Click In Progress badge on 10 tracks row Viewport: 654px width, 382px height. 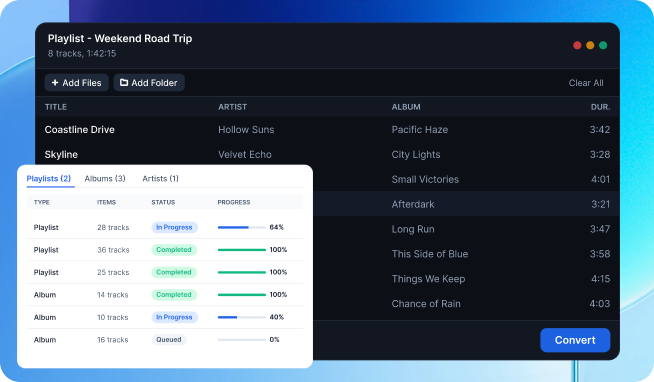pos(174,317)
